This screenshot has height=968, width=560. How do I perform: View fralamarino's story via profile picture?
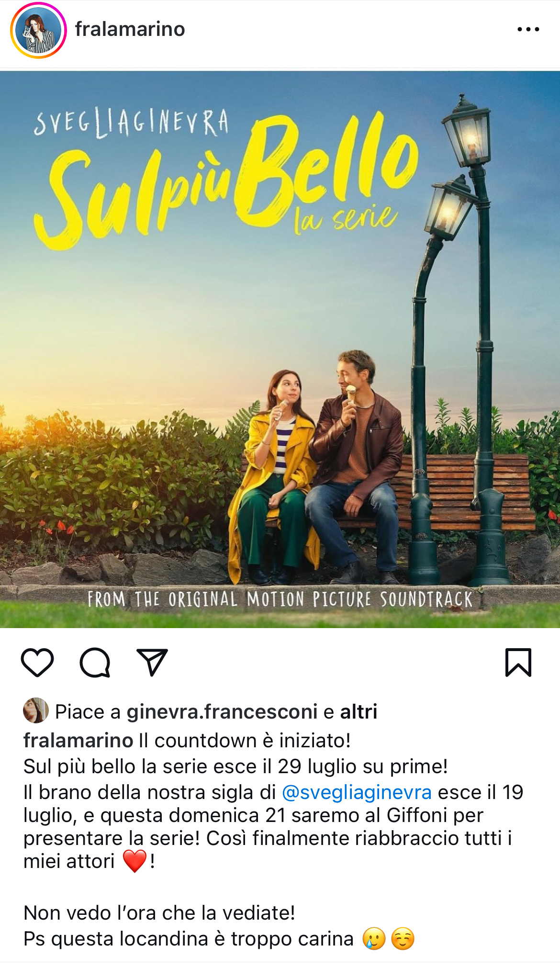38,30
